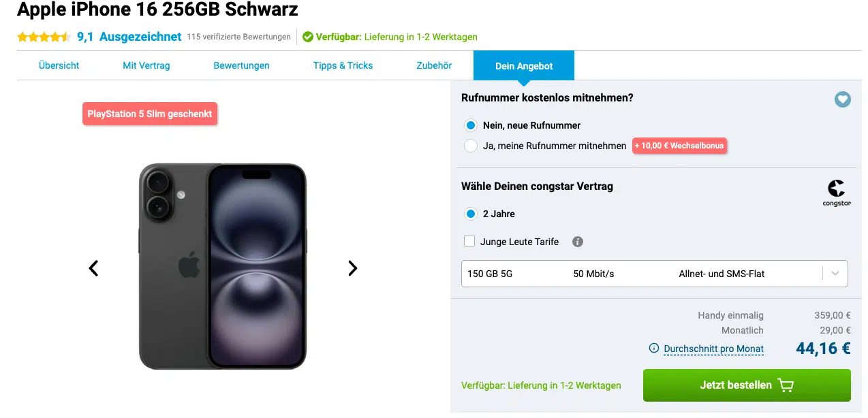
Task: Go to the Zubehör tab
Action: [434, 65]
